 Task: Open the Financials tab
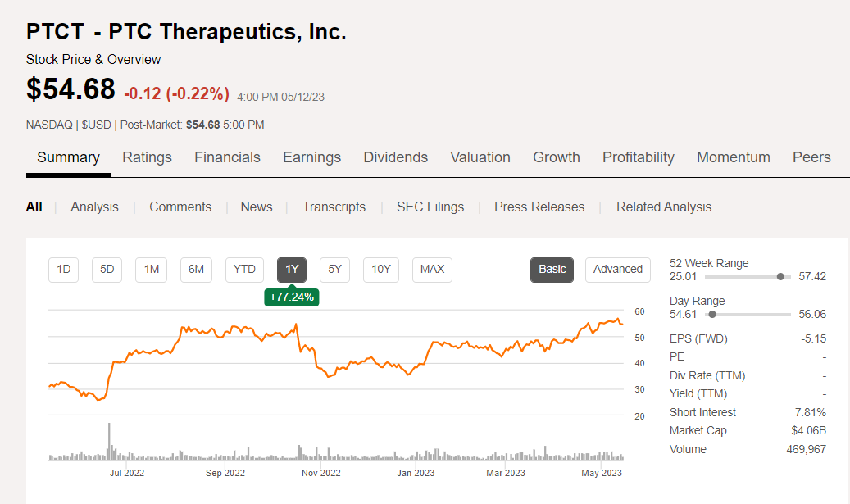click(x=227, y=157)
